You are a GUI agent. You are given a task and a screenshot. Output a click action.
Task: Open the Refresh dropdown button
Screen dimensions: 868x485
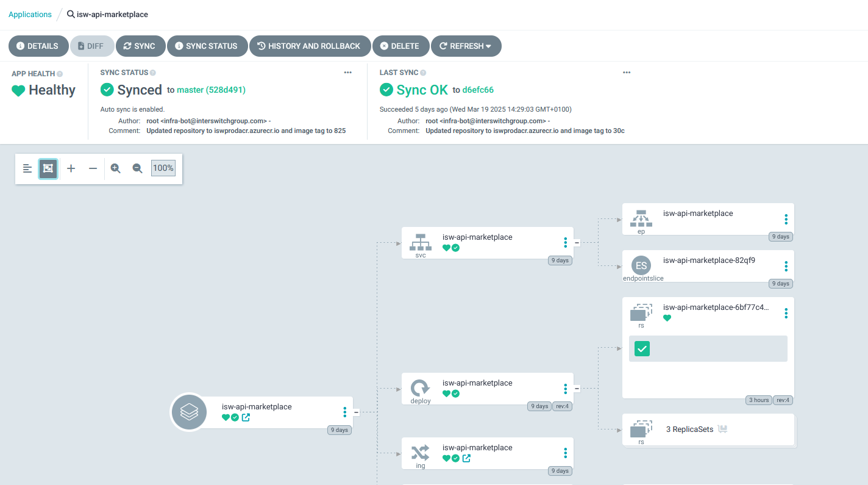coord(466,46)
